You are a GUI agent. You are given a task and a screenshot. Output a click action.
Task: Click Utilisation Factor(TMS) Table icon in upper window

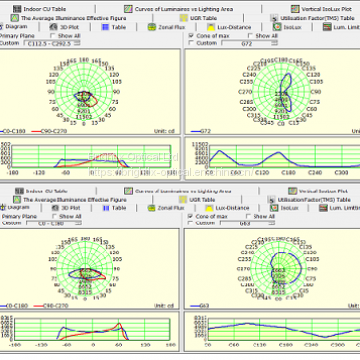point(274,18)
